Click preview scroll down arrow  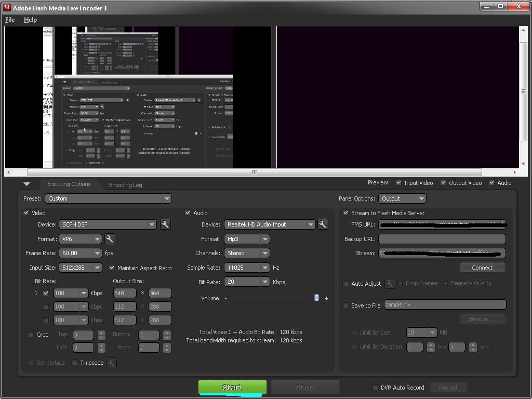[x=523, y=164]
